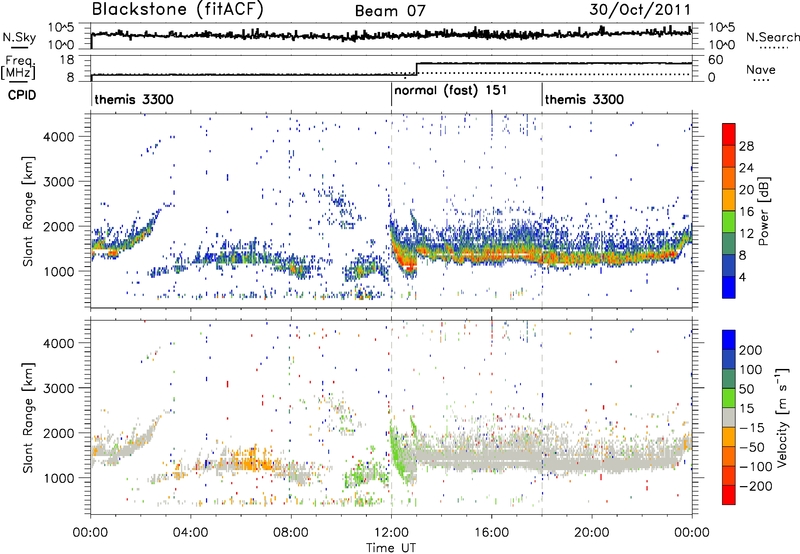Click the "-50" label on Velocity colorbar
The height and width of the screenshot is (554, 800).
[752, 447]
